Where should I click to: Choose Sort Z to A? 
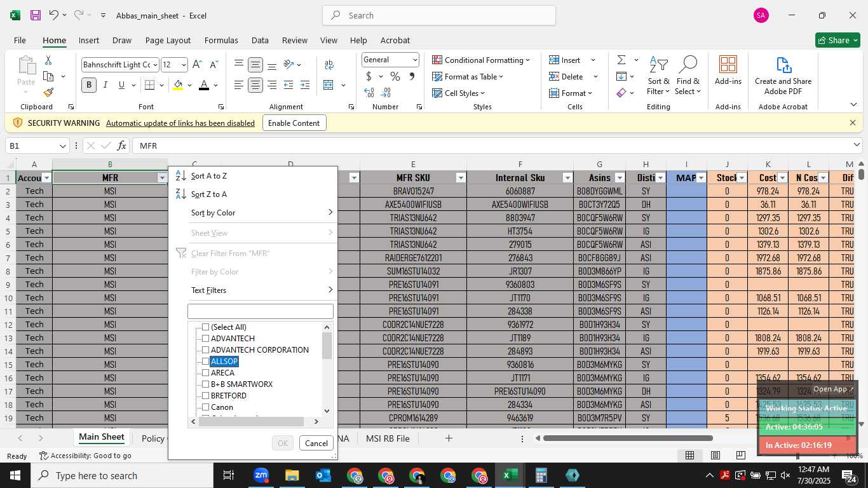252,194
